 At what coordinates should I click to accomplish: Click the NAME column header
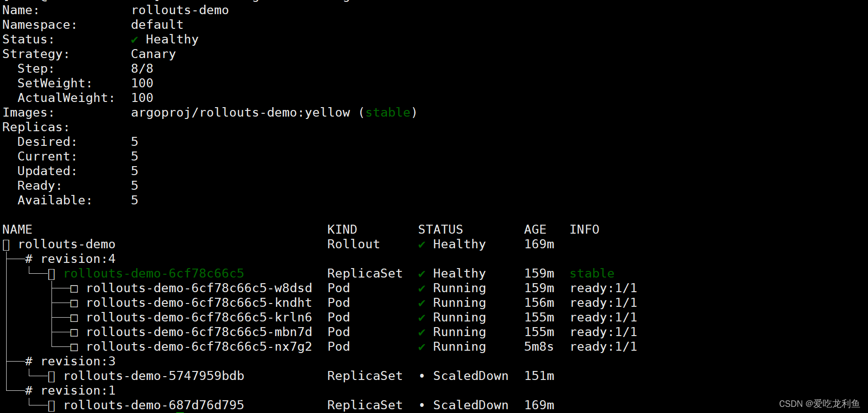pos(17,229)
